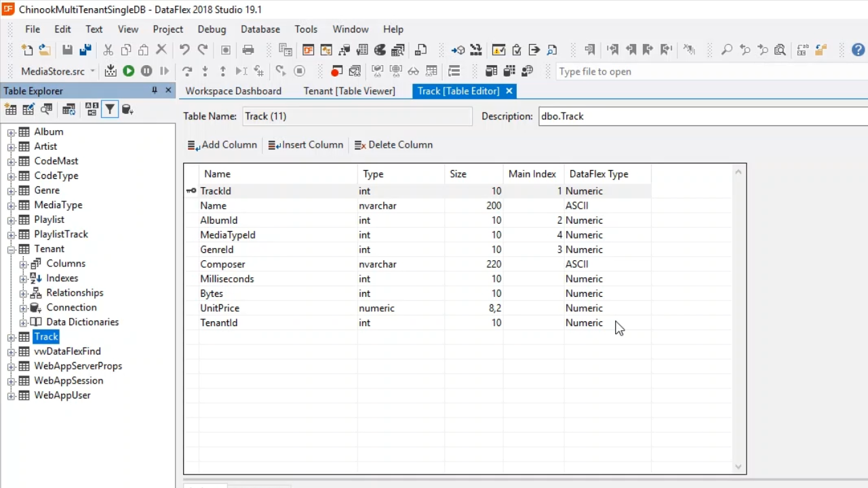868x488 pixels.
Task: Click the Delete Column button
Action: (x=393, y=145)
